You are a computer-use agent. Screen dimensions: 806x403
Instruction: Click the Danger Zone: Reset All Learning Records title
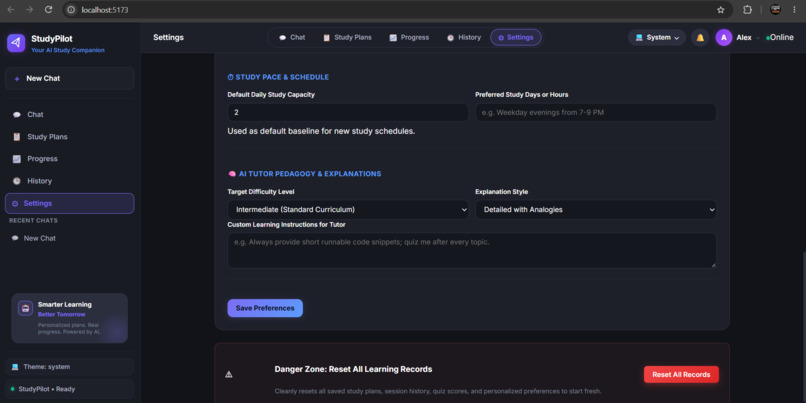coord(353,369)
